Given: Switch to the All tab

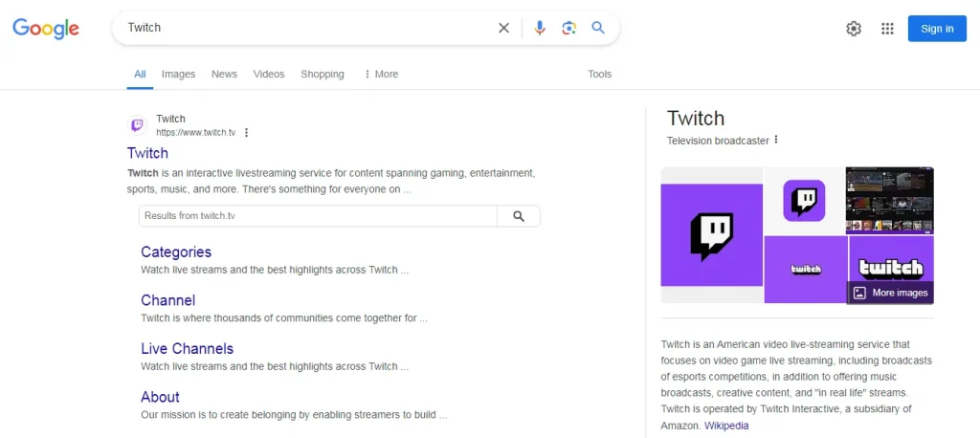Looking at the screenshot, I should 140,75.
